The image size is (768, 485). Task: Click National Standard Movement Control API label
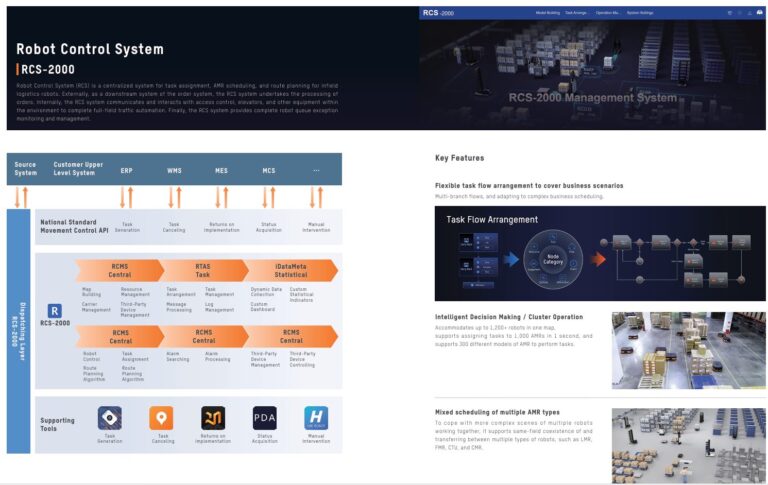(x=74, y=226)
